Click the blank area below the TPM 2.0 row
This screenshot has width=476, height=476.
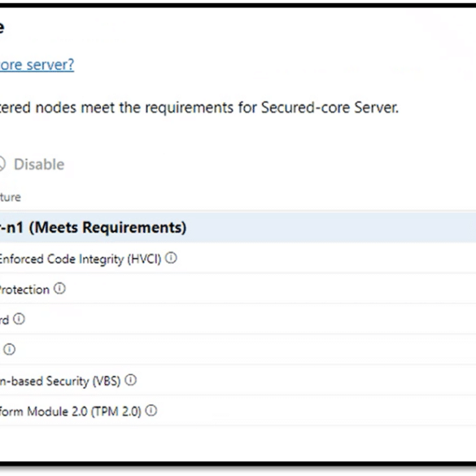(238, 443)
